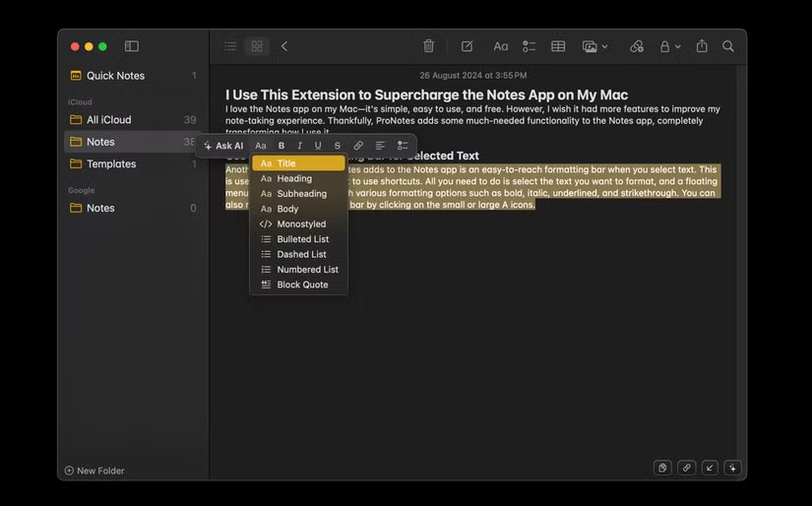The image size is (812, 506).
Task: Click the collaboration icon in the toolbar
Action: coord(637,46)
